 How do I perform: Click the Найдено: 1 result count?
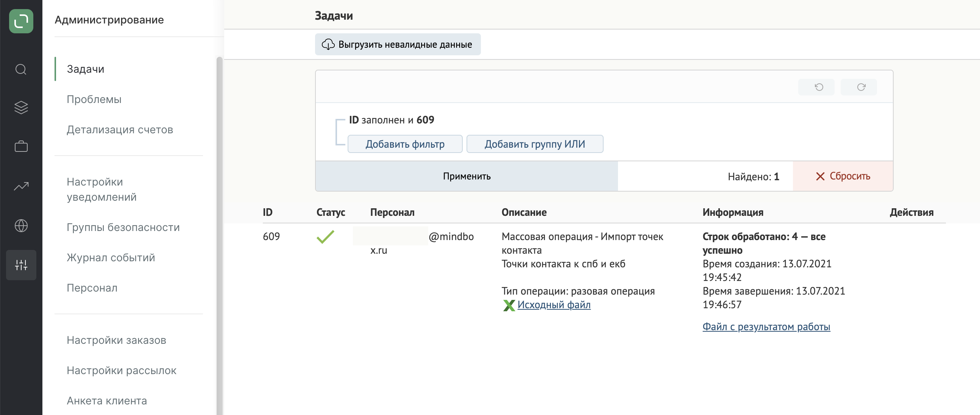(753, 176)
